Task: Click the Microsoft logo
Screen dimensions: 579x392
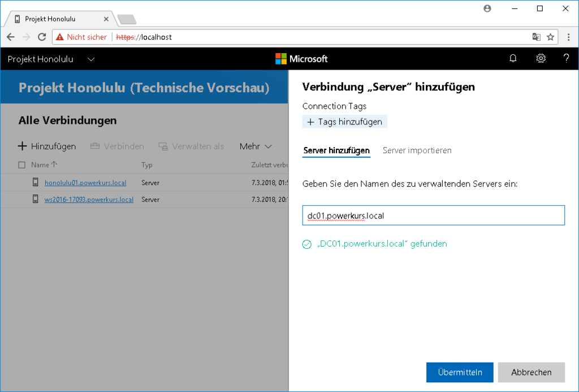Action: click(x=301, y=59)
